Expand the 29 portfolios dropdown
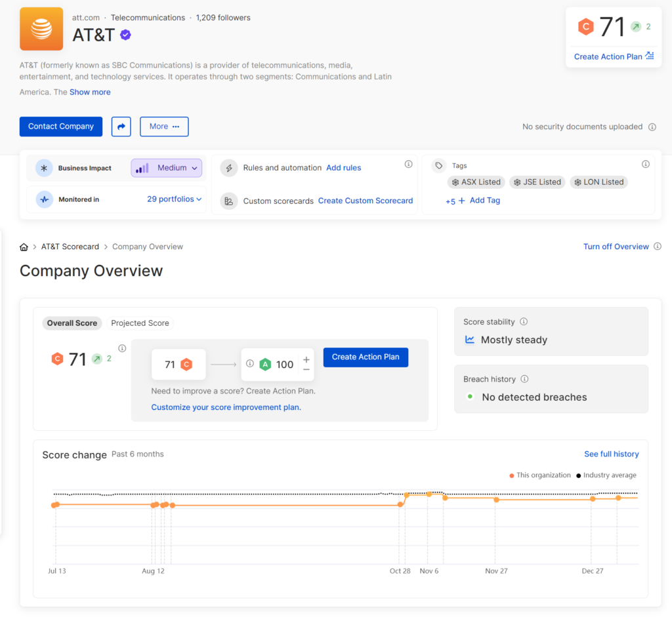This screenshot has width=672, height=621. pyautogui.click(x=174, y=199)
